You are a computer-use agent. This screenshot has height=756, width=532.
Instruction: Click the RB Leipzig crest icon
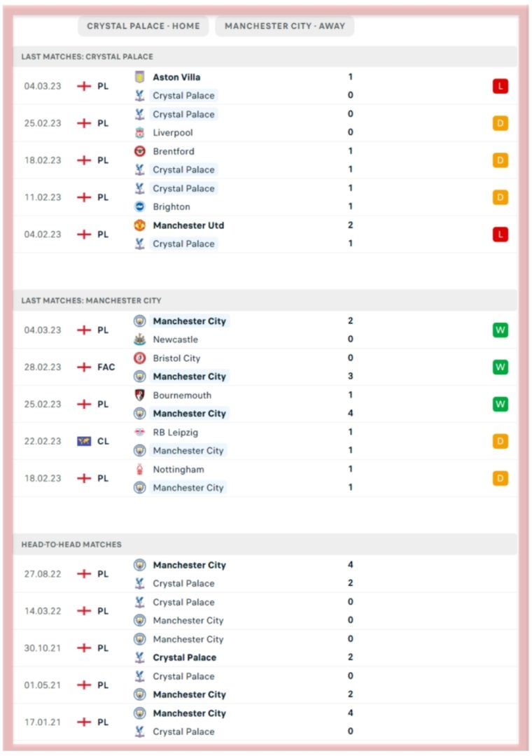pos(139,433)
